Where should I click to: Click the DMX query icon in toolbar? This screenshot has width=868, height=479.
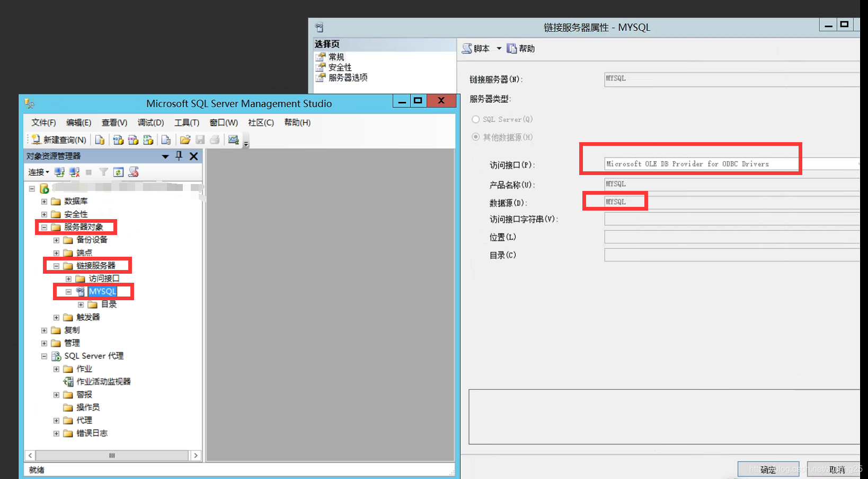click(x=133, y=140)
